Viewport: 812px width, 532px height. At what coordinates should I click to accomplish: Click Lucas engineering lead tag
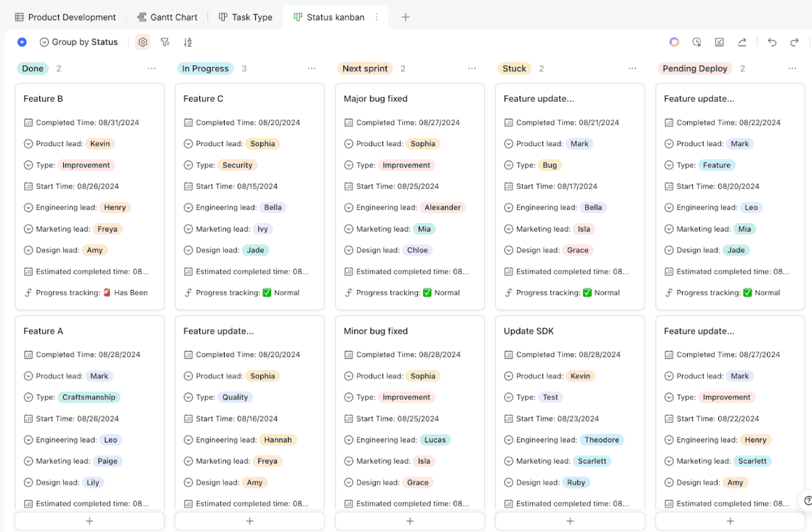435,440
